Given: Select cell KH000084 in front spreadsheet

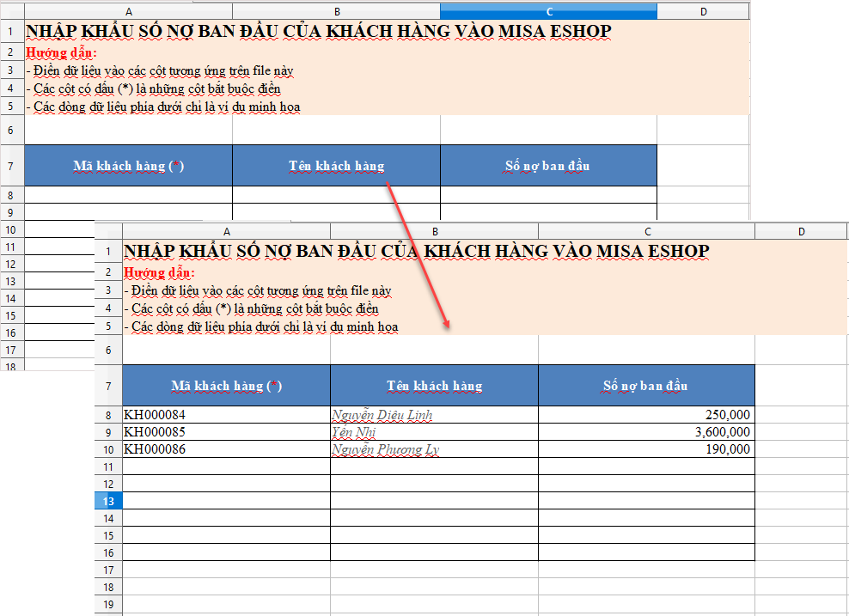Looking at the screenshot, I should [x=226, y=415].
